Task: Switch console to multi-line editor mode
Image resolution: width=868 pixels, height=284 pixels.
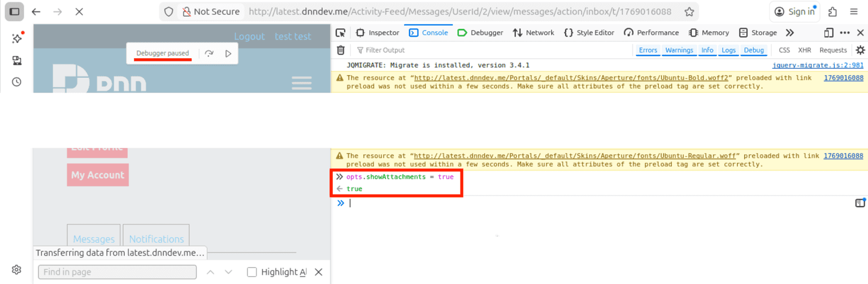Action: click(x=860, y=203)
